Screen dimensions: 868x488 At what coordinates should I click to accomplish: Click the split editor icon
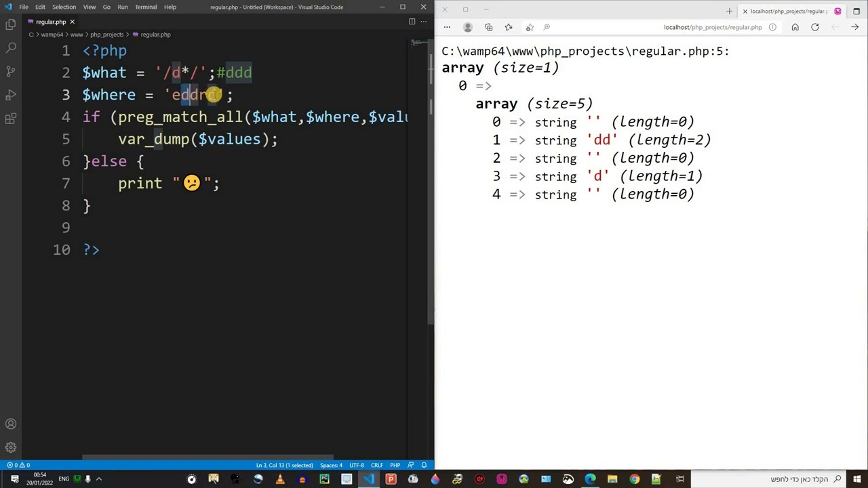tap(412, 22)
